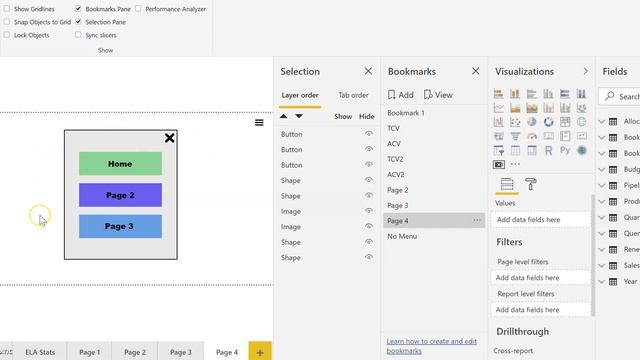Click Add in the Bookmarks pane

click(x=400, y=95)
